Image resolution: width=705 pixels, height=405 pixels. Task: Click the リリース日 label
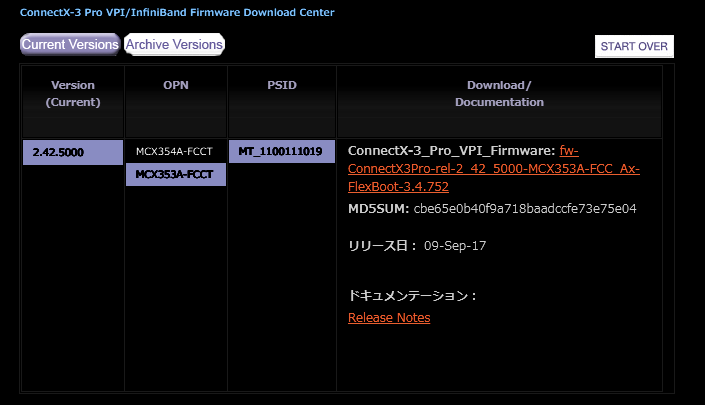pyautogui.click(x=382, y=245)
